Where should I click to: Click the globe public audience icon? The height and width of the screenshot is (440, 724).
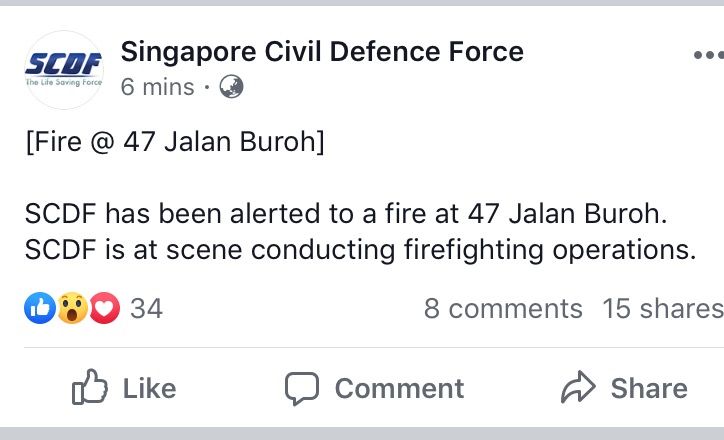coord(231,87)
